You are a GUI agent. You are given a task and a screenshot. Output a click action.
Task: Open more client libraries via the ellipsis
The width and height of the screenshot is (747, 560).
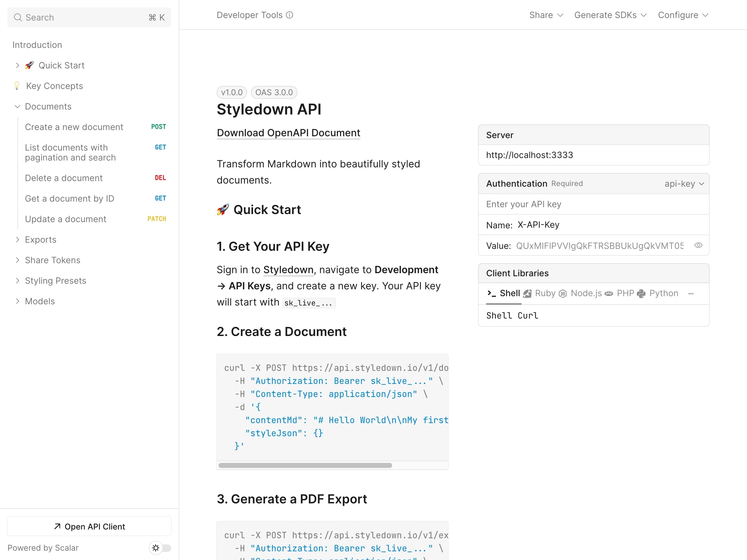tap(691, 294)
